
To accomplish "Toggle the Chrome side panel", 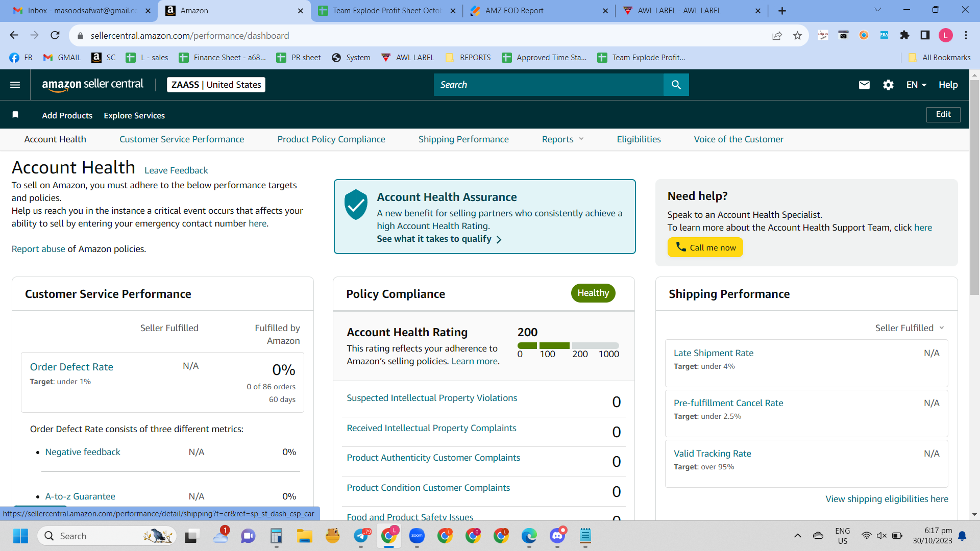I will click(925, 35).
